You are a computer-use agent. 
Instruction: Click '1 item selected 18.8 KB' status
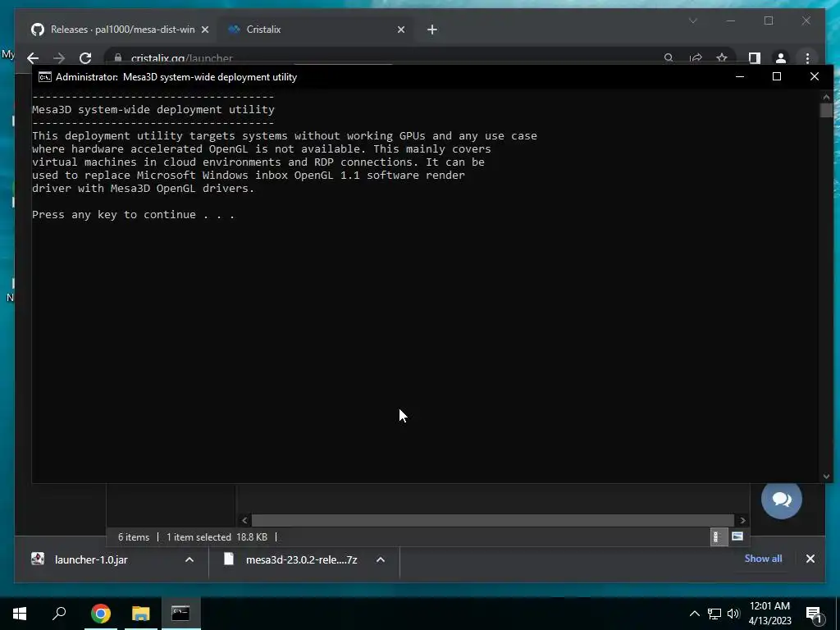coord(217,536)
